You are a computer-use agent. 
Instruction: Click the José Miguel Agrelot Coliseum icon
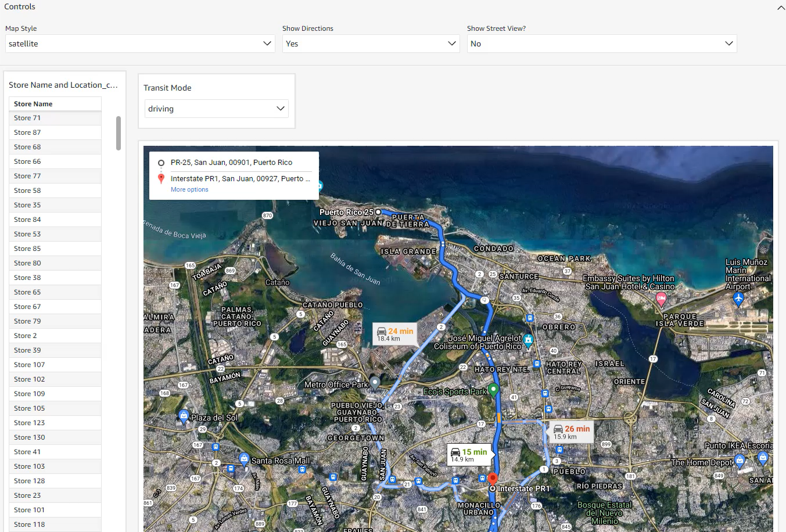528,340
